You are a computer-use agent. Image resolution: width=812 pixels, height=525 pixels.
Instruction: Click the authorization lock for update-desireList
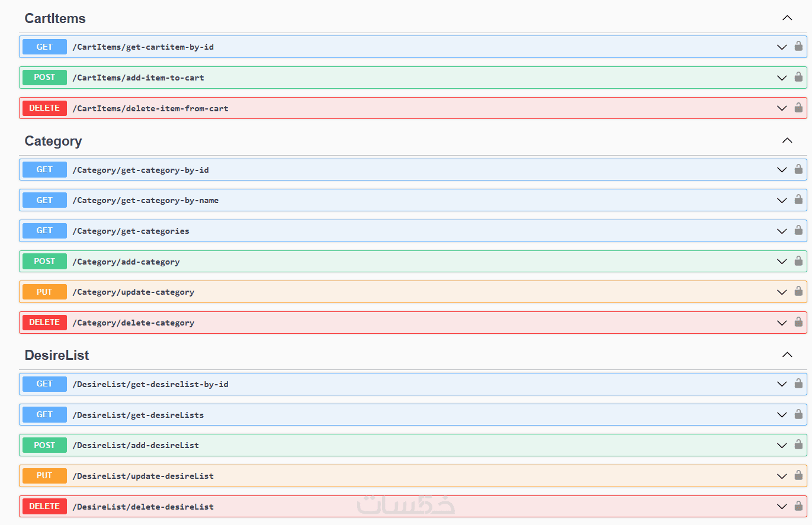click(798, 475)
